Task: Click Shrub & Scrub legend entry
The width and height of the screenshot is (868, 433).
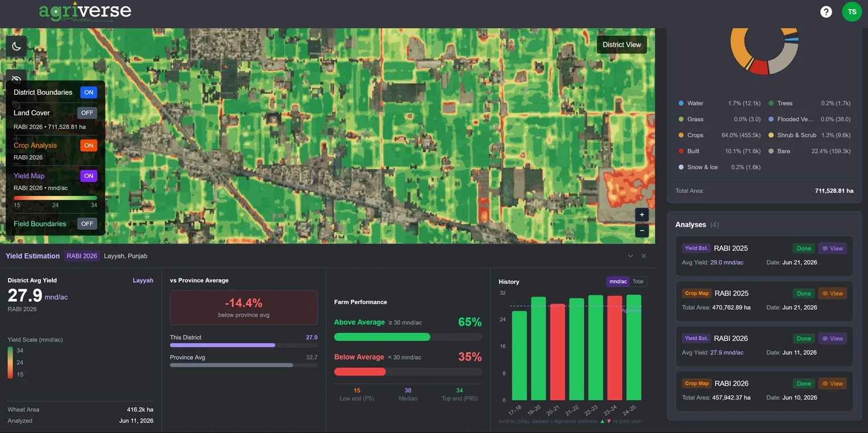Action: pyautogui.click(x=809, y=135)
